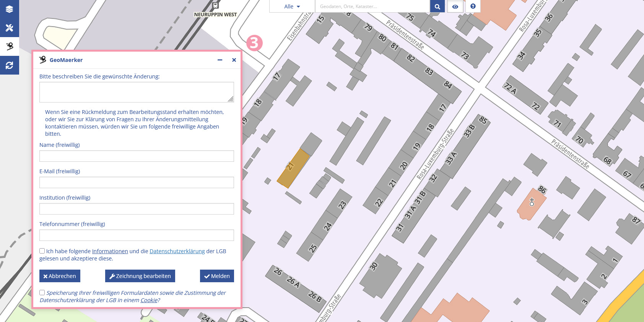644x322 pixels.
Task: Toggle the eye visibility button
Action: coord(455,7)
